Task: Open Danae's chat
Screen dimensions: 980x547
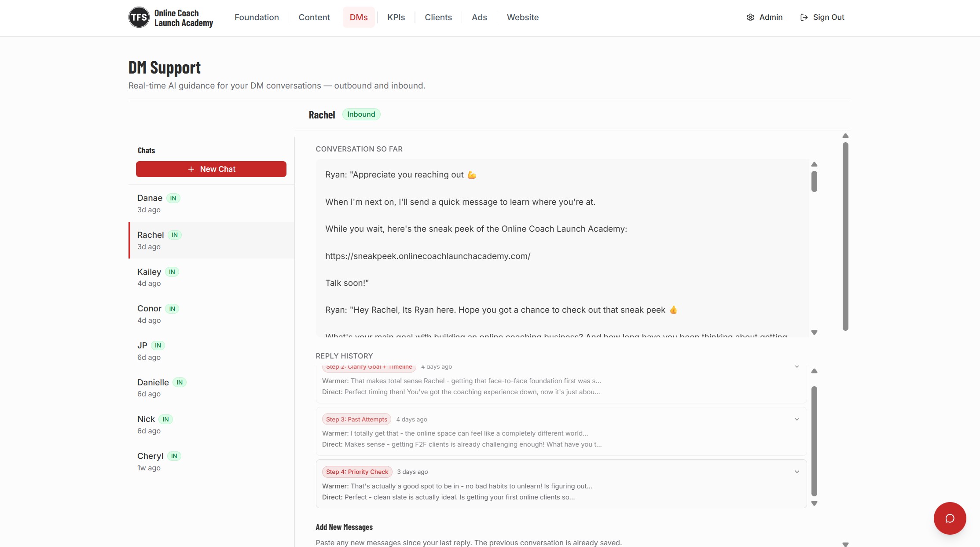Action: tap(211, 203)
